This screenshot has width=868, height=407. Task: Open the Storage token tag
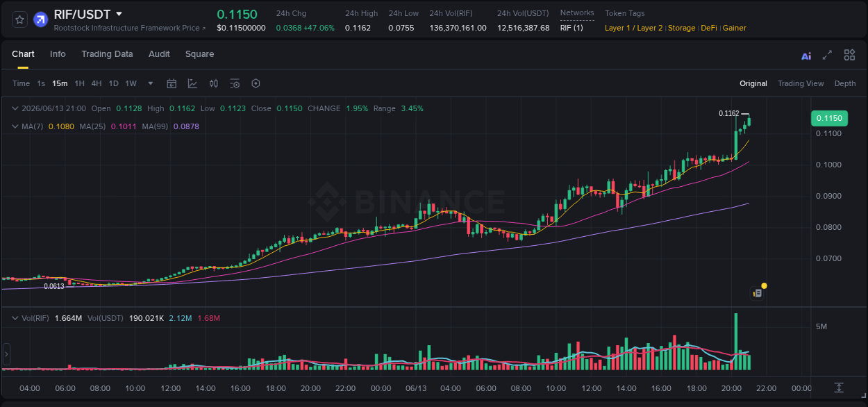point(682,28)
